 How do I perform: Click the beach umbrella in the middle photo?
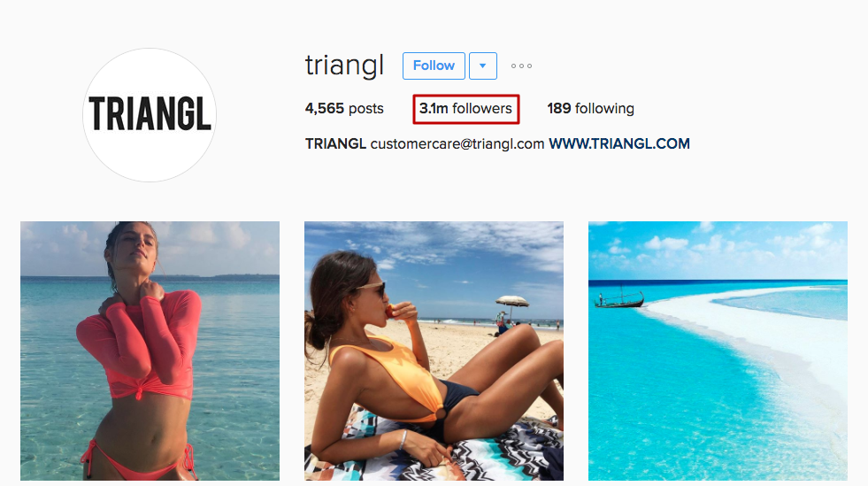(x=512, y=305)
